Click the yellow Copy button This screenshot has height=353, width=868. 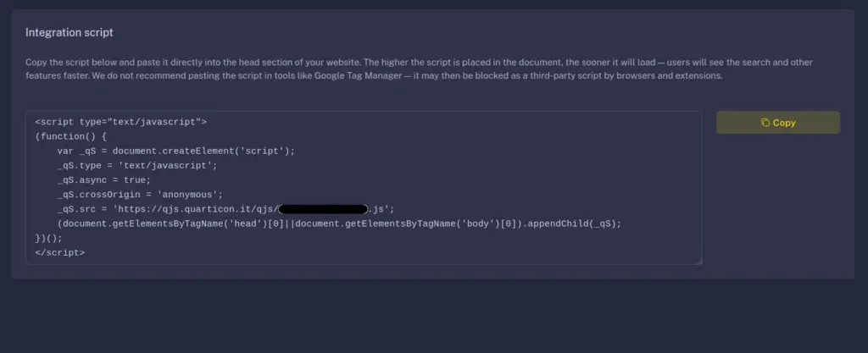coord(778,123)
